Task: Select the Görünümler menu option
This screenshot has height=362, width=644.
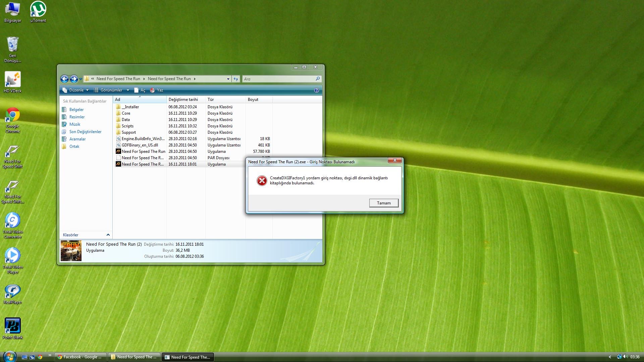Action: click(x=111, y=90)
